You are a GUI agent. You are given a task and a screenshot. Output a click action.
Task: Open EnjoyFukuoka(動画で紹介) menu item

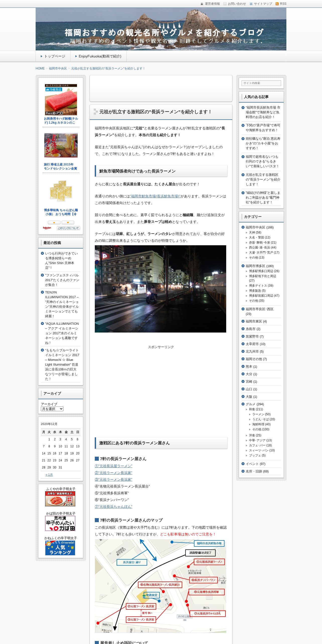point(98,56)
